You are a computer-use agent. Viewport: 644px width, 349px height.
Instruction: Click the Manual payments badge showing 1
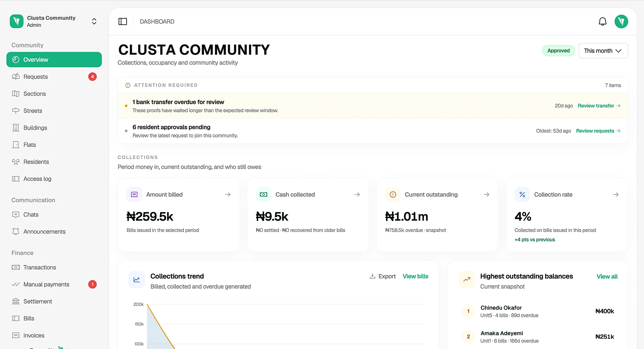click(92, 284)
